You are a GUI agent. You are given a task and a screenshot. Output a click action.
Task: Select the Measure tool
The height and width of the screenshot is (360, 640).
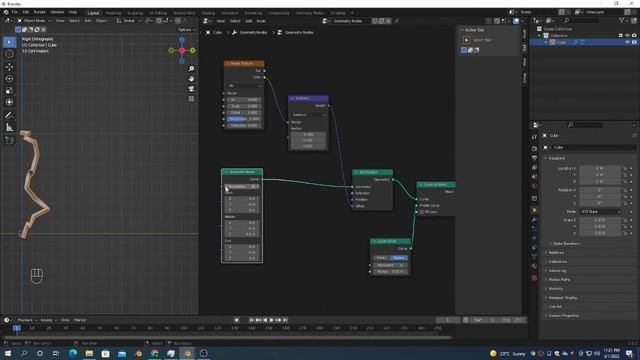coord(9,127)
